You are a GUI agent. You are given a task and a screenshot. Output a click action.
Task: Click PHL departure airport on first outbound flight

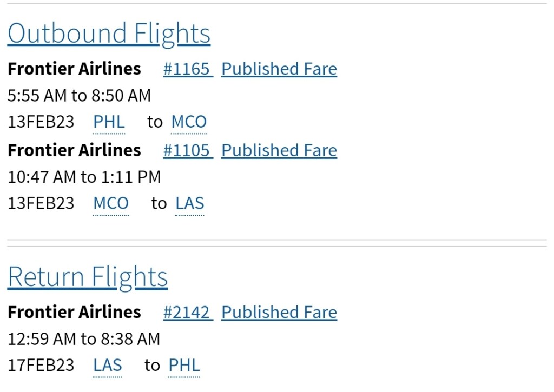(x=109, y=122)
